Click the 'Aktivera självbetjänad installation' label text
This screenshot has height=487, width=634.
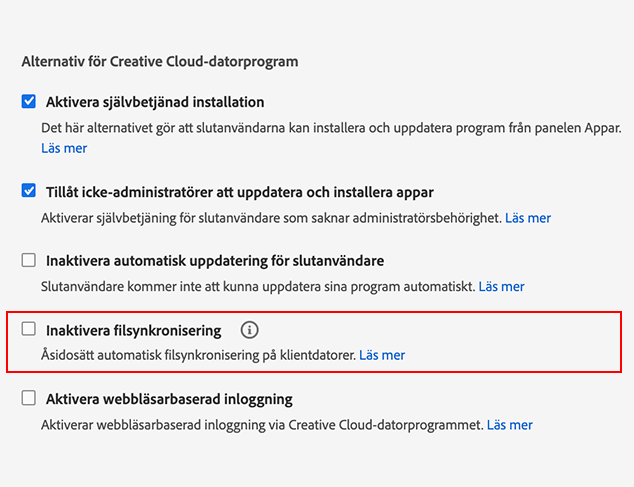155,102
